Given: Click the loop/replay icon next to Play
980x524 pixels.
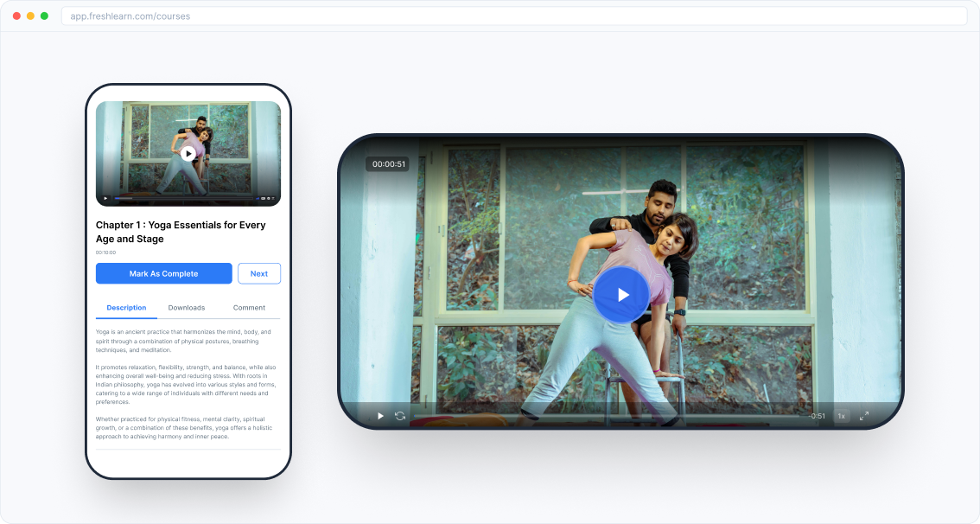Looking at the screenshot, I should [399, 416].
